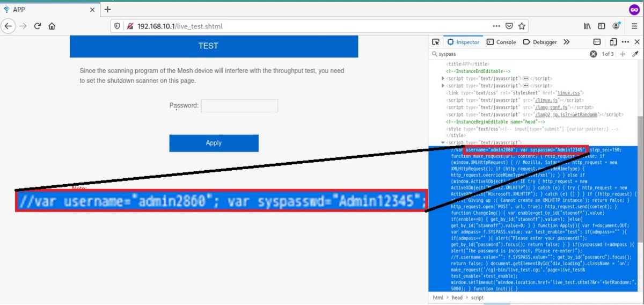Open devtools customize three-dot menu
This screenshot has height=305, width=644.
click(x=626, y=42)
